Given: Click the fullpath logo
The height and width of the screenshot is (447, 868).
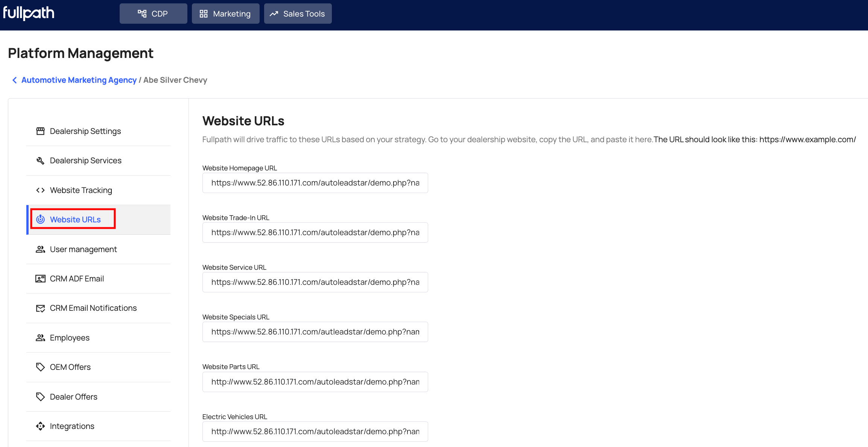Looking at the screenshot, I should tap(28, 13).
